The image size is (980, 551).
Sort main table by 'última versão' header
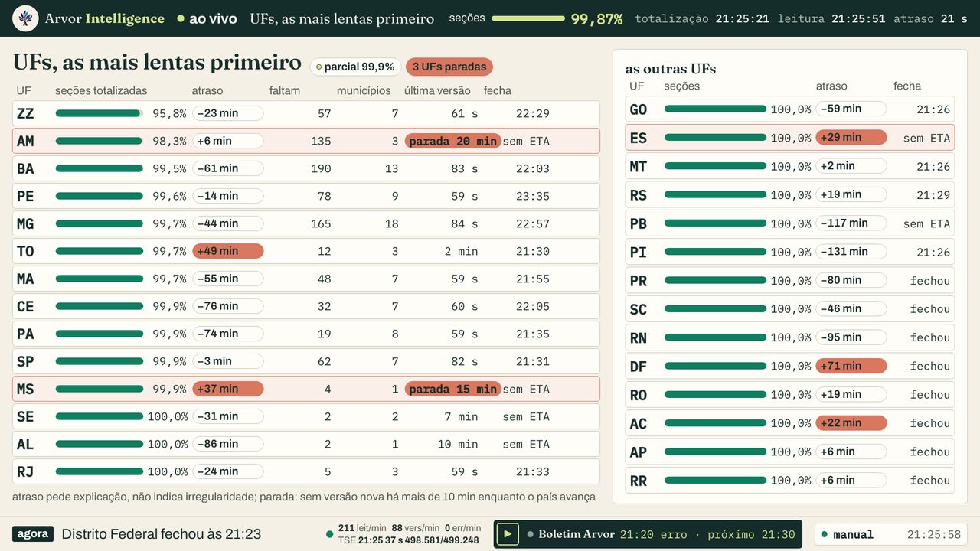pyautogui.click(x=437, y=90)
